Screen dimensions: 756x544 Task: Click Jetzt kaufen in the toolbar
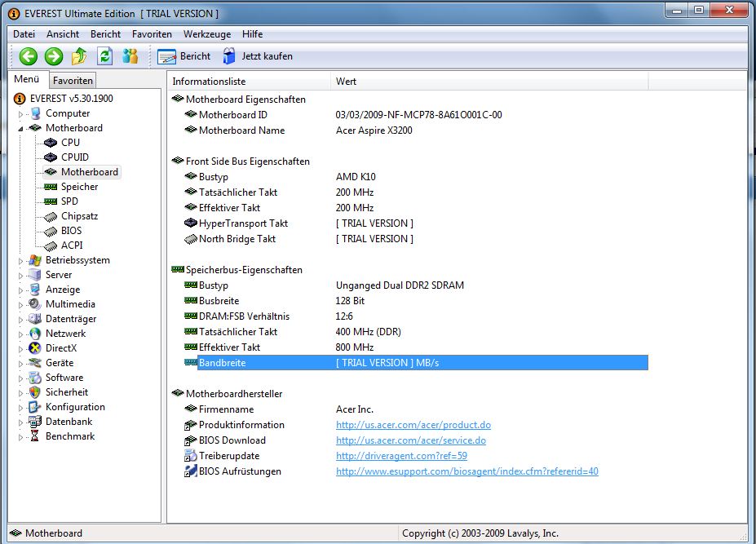[x=258, y=56]
